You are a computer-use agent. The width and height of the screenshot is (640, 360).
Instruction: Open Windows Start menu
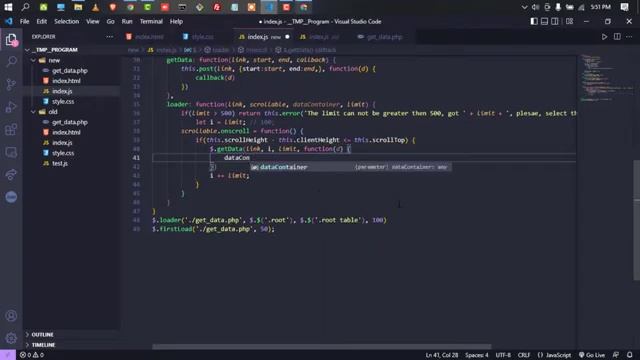[x=8, y=7]
